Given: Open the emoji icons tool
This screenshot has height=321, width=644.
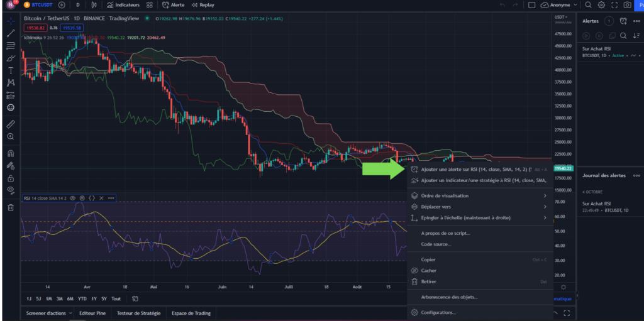Looking at the screenshot, I should point(11,107).
